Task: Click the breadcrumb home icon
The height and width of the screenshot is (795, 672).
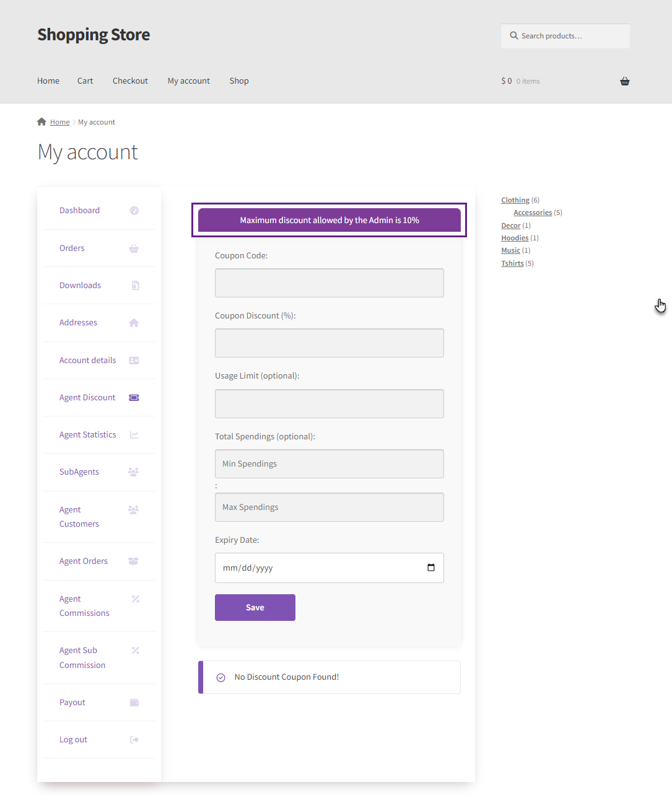Action: 41,121
